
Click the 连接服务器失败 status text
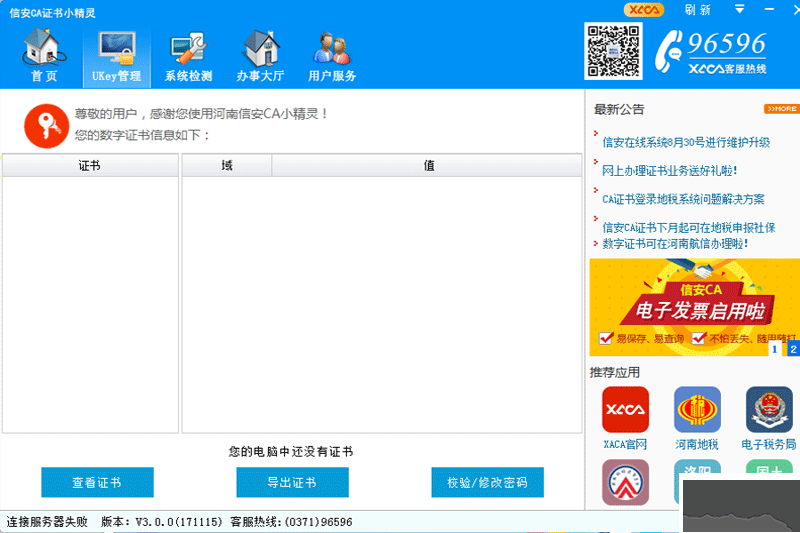click(47, 522)
